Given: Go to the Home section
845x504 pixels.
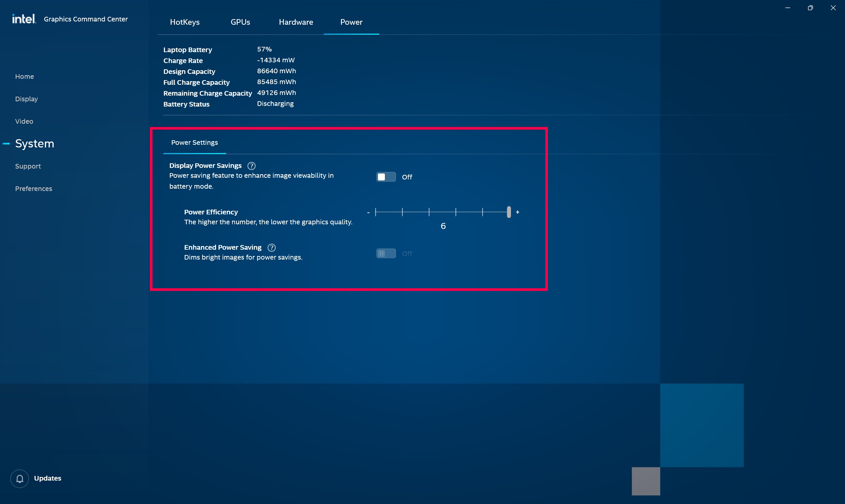Looking at the screenshot, I should (x=24, y=77).
